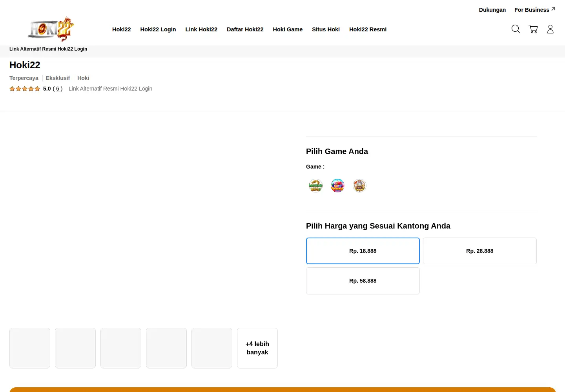Click the Pilih Game Anda heading

[x=337, y=151]
